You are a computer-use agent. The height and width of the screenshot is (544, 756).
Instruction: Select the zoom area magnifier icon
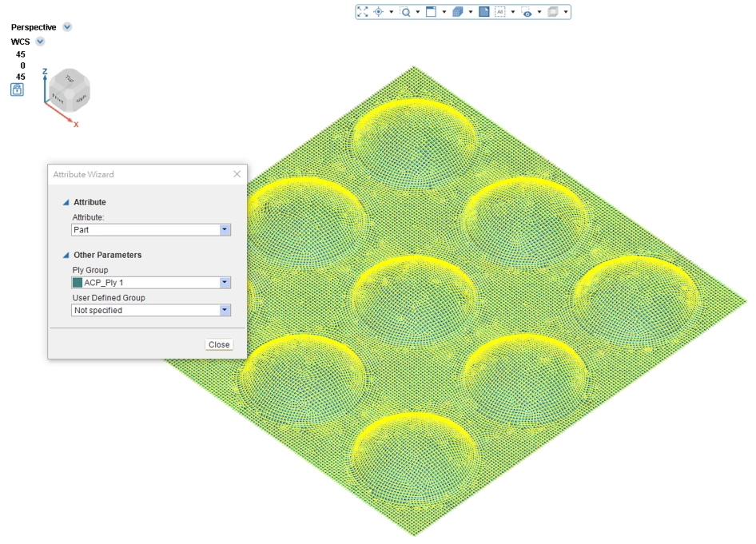pos(405,12)
